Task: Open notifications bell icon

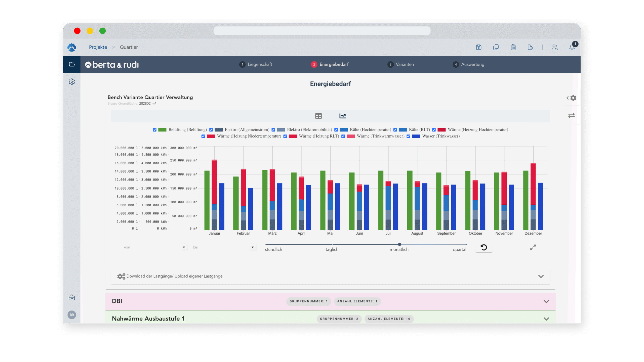Action: (572, 47)
